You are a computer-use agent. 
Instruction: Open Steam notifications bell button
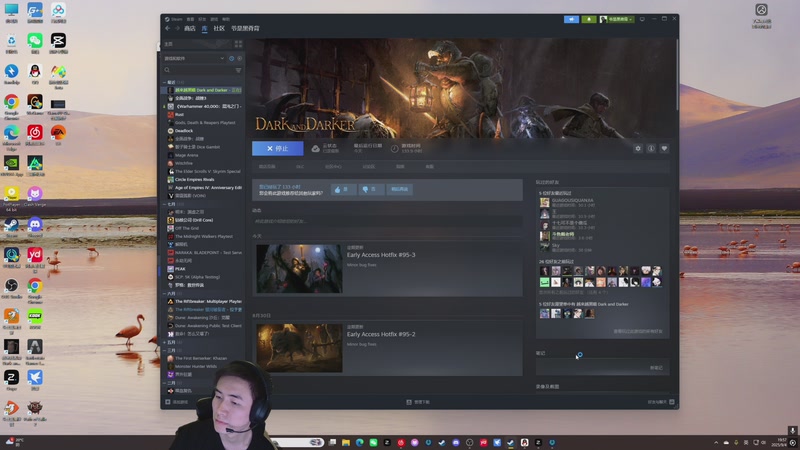(x=589, y=19)
